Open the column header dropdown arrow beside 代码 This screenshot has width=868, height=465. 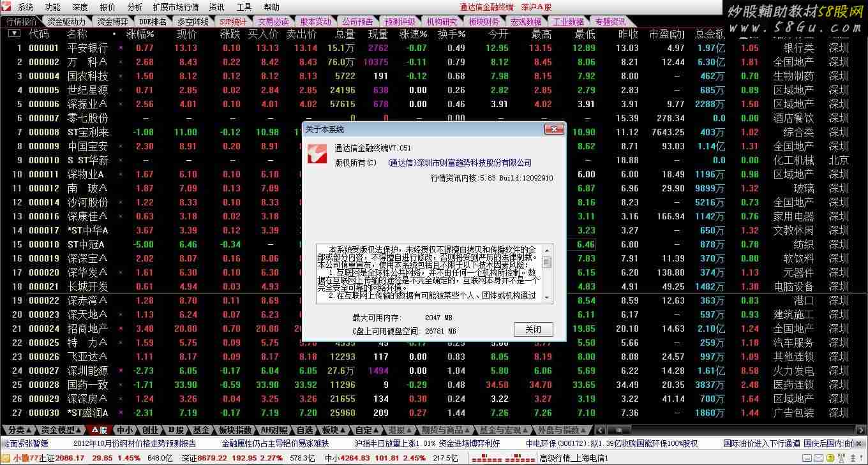pos(13,34)
